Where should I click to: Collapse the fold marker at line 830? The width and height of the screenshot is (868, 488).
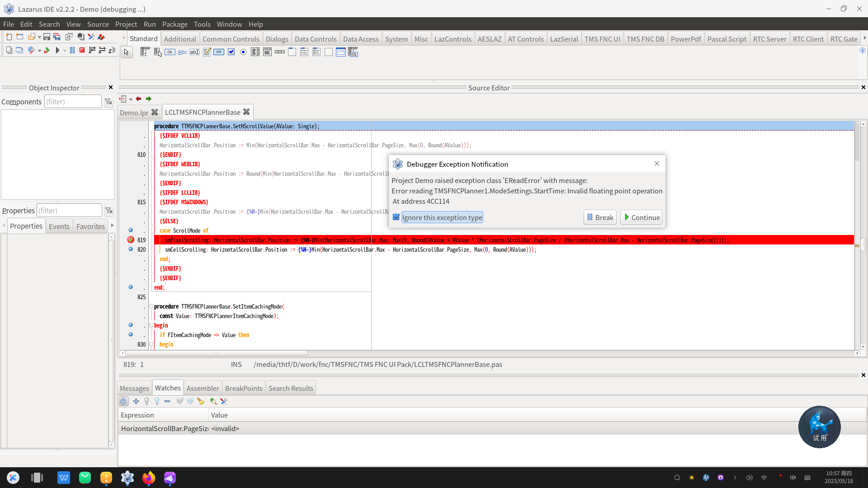(151, 344)
